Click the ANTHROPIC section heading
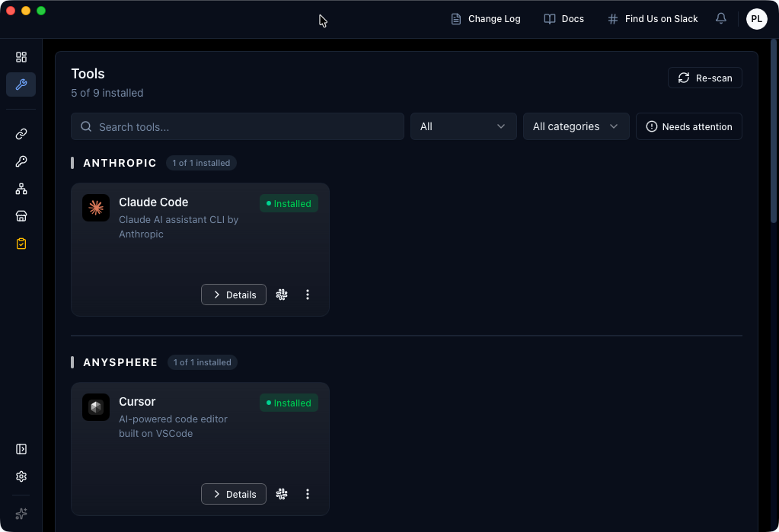 click(120, 163)
